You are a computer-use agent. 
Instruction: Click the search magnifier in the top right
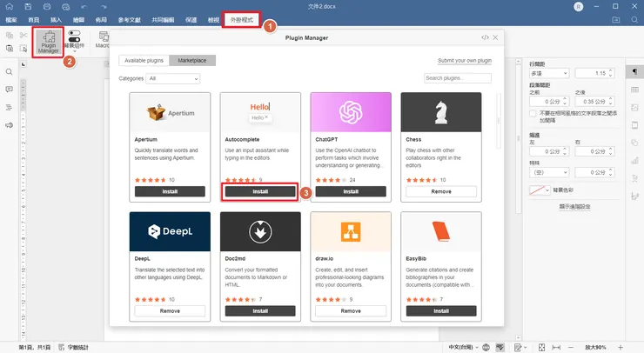pyautogui.click(x=634, y=20)
